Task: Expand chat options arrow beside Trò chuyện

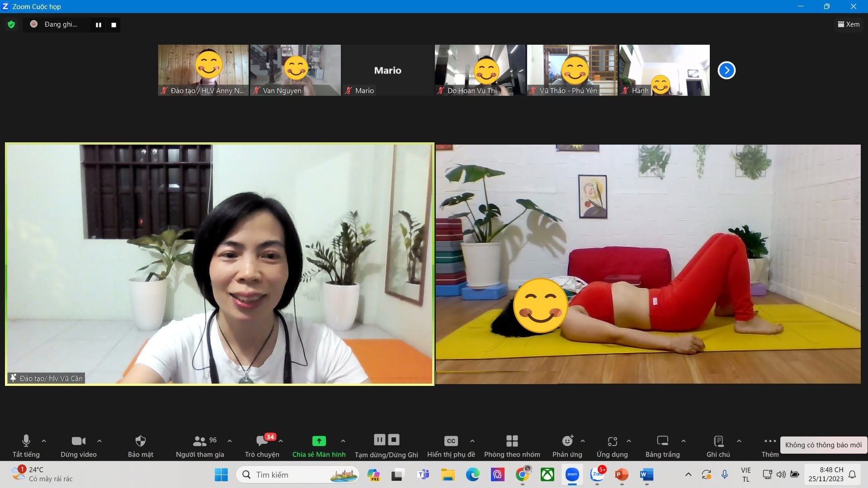Action: tap(281, 441)
